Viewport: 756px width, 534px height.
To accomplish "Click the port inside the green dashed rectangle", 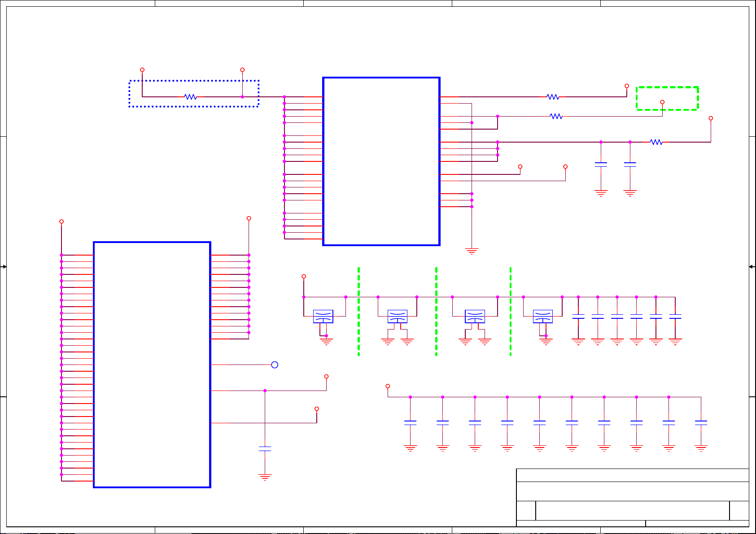I will 662,102.
